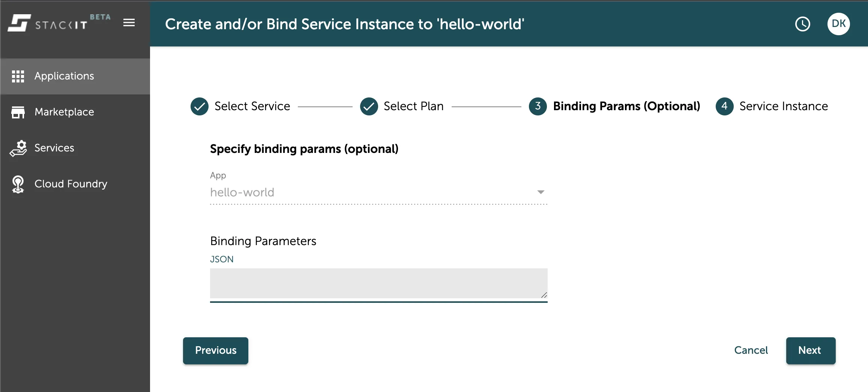Click the Select Service step checkmark
The height and width of the screenshot is (392, 868).
200,106
